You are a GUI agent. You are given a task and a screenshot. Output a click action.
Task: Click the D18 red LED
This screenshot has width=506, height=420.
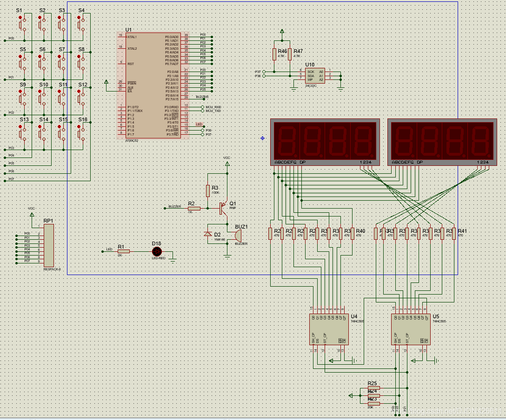[157, 251]
